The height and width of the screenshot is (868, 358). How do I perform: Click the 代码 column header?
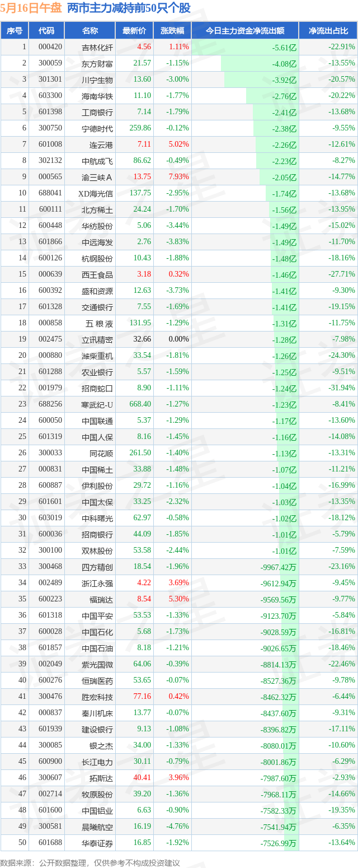(47, 31)
